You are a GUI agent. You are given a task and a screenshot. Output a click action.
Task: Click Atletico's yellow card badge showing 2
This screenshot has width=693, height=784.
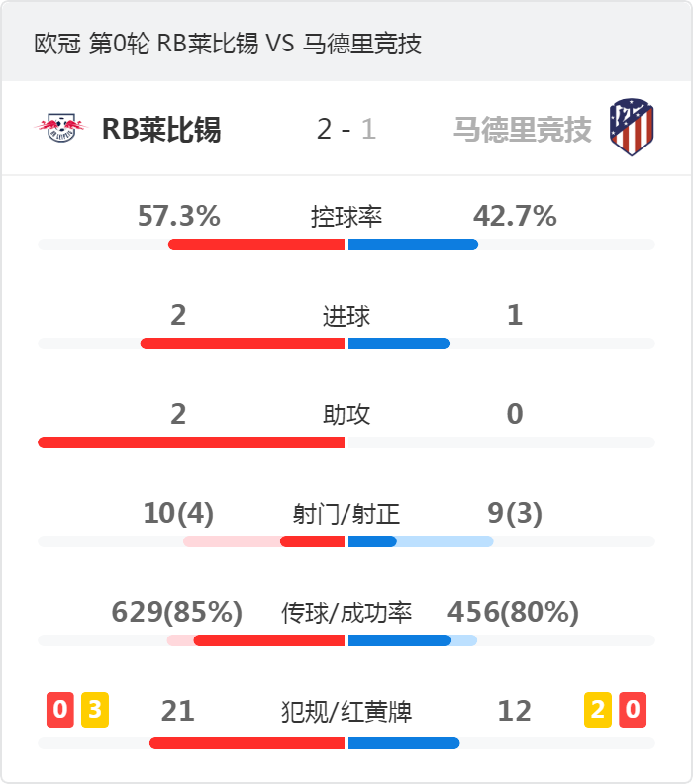click(x=598, y=710)
